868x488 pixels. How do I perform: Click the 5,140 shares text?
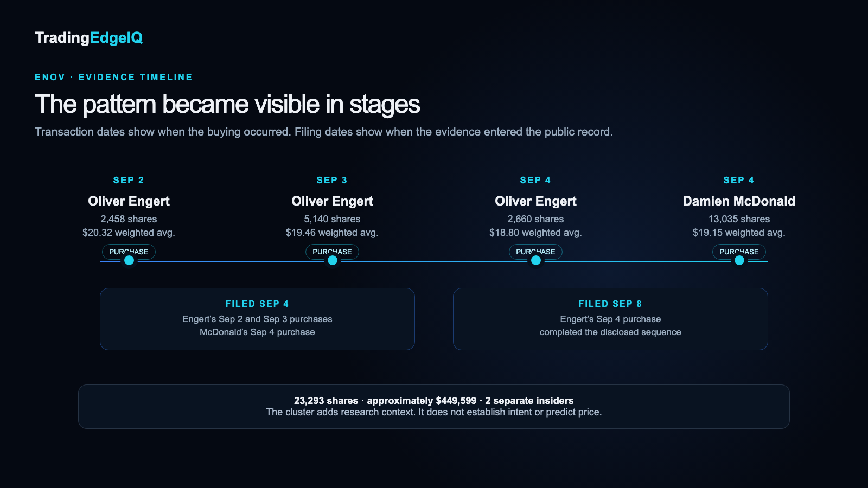(332, 219)
